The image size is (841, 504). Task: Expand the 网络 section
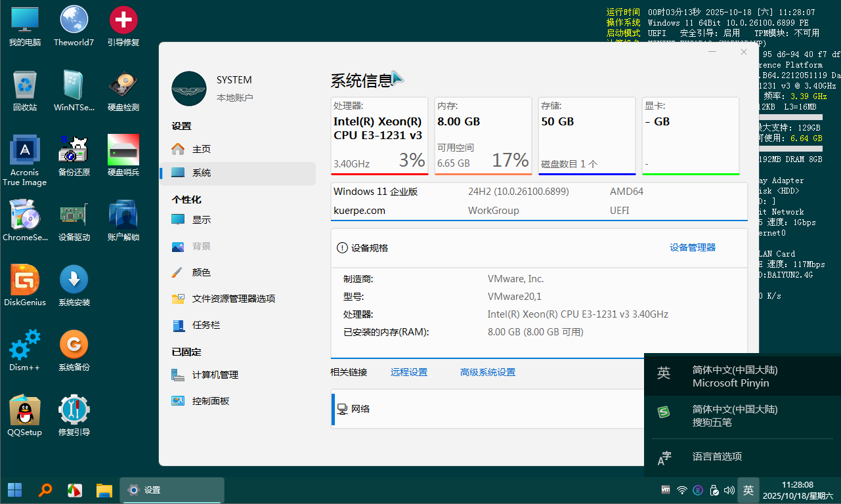pyautogui.click(x=486, y=409)
